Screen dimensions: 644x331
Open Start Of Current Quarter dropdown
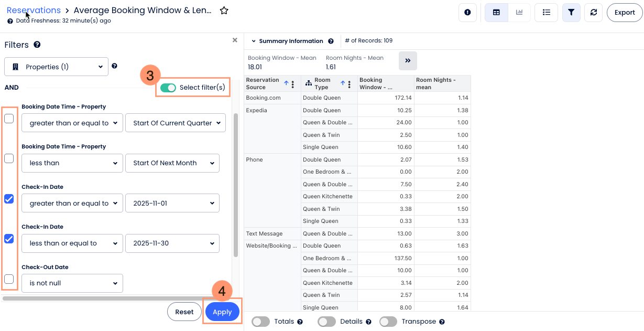click(175, 123)
